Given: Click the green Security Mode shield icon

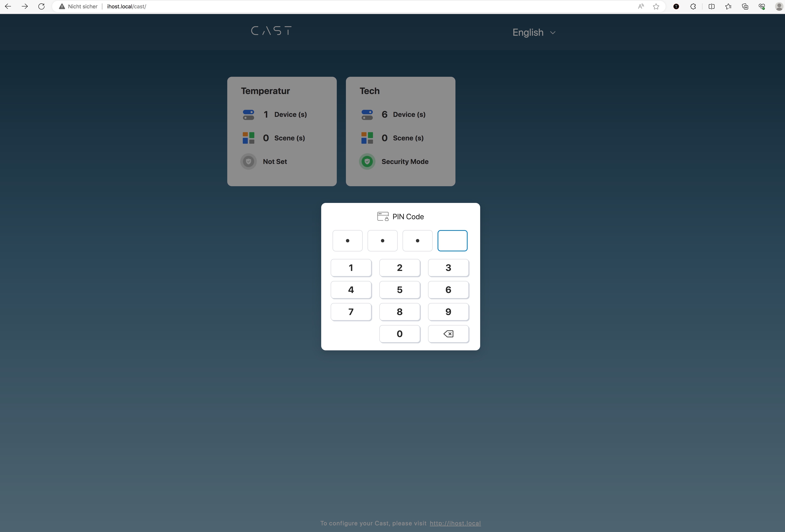Looking at the screenshot, I should pyautogui.click(x=367, y=161).
